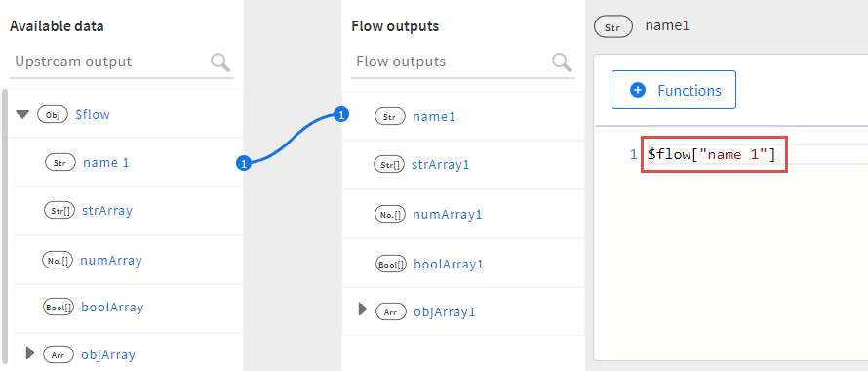The width and height of the screenshot is (868, 371).
Task: Open the Functions list
Action: (674, 90)
